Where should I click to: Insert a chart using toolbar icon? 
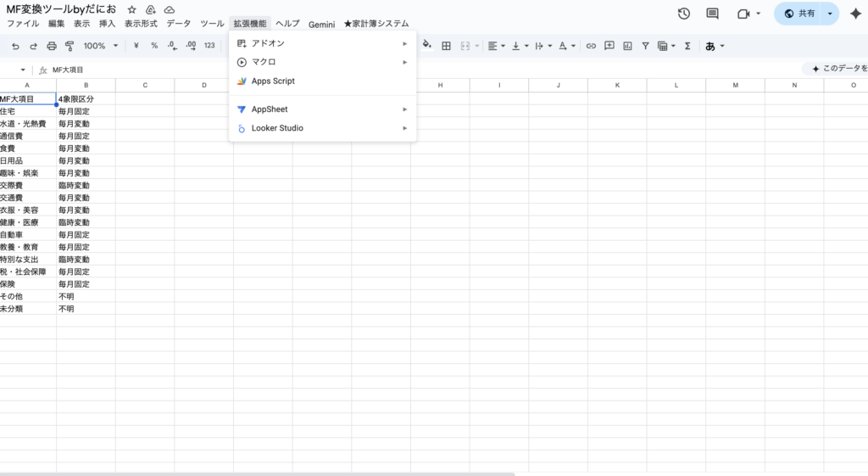(x=627, y=46)
